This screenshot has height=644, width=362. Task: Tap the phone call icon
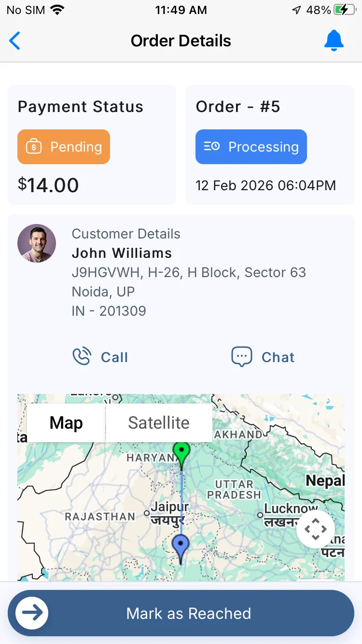click(82, 357)
